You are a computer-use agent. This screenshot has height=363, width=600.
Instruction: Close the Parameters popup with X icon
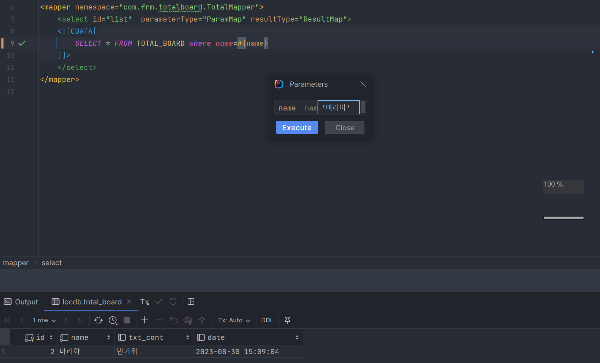point(363,84)
